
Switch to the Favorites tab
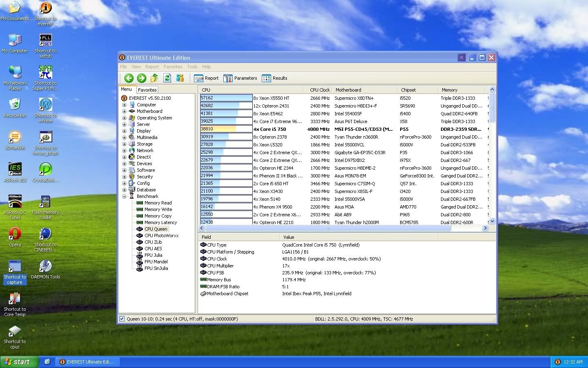147,90
